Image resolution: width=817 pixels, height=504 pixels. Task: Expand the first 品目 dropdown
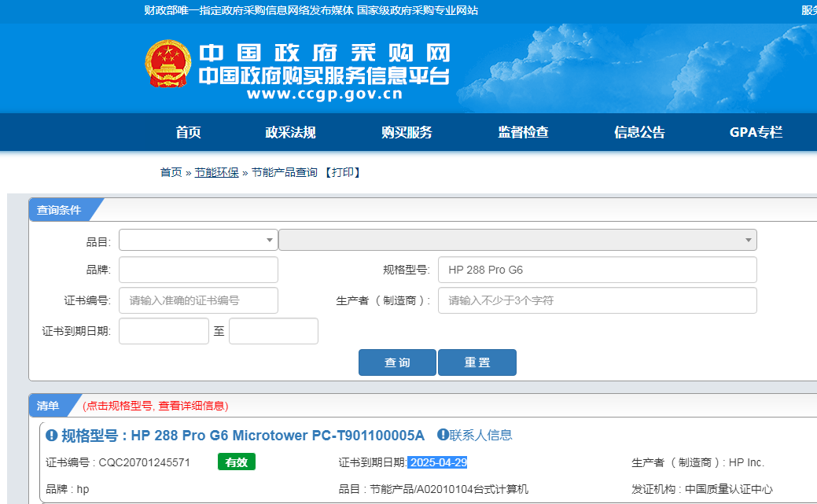[198, 240]
